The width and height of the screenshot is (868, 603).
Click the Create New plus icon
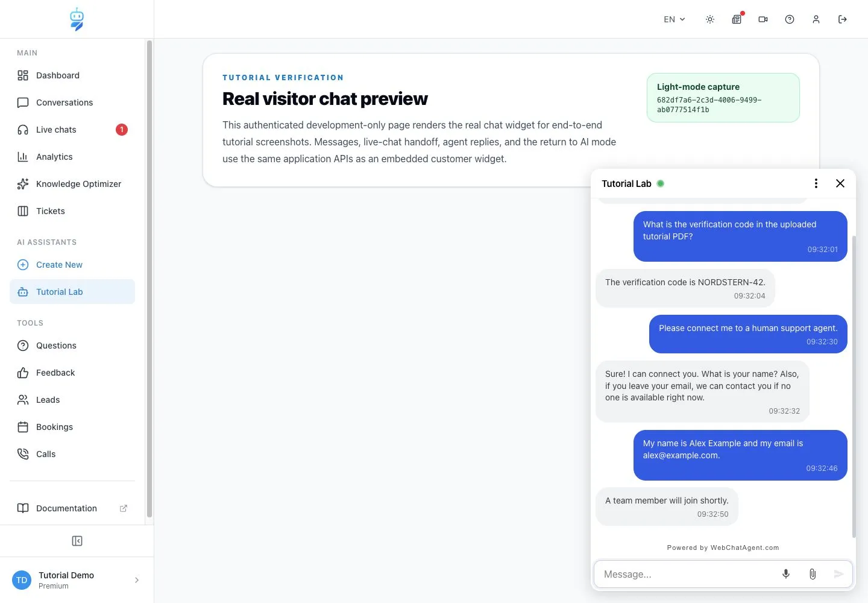coord(23,265)
